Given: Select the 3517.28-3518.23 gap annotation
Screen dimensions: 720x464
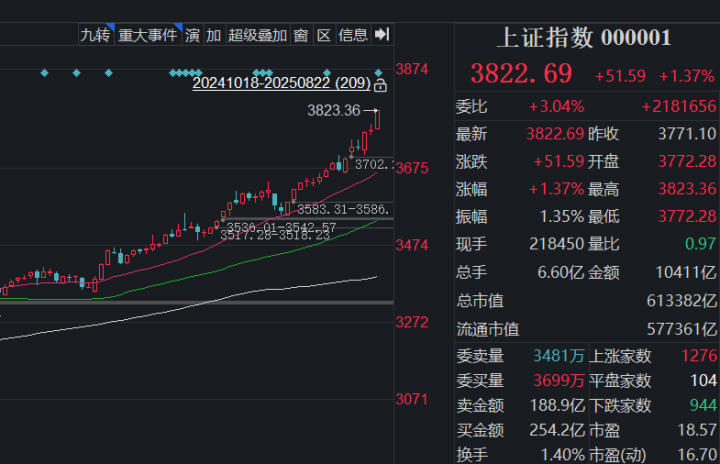Looking at the screenshot, I should [275, 235].
